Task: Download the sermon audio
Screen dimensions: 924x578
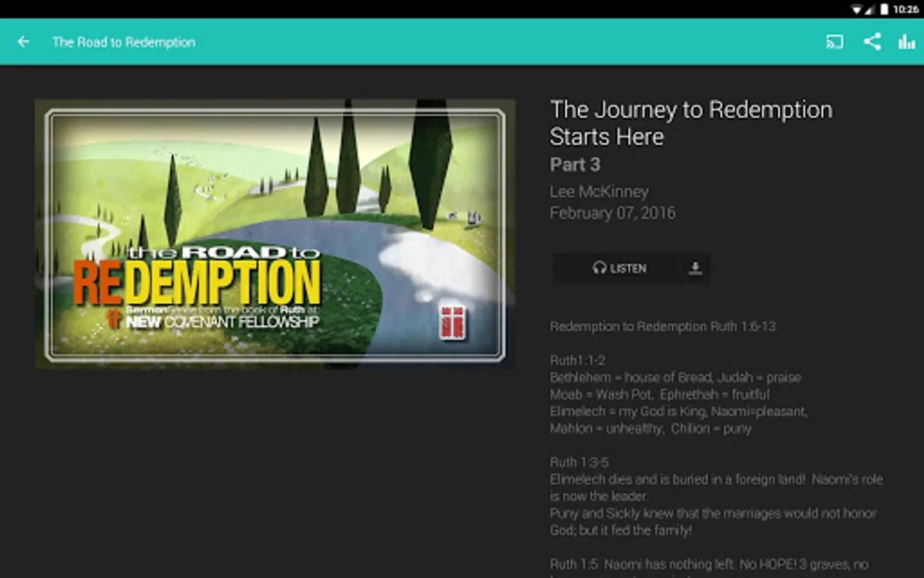Action: [694, 268]
